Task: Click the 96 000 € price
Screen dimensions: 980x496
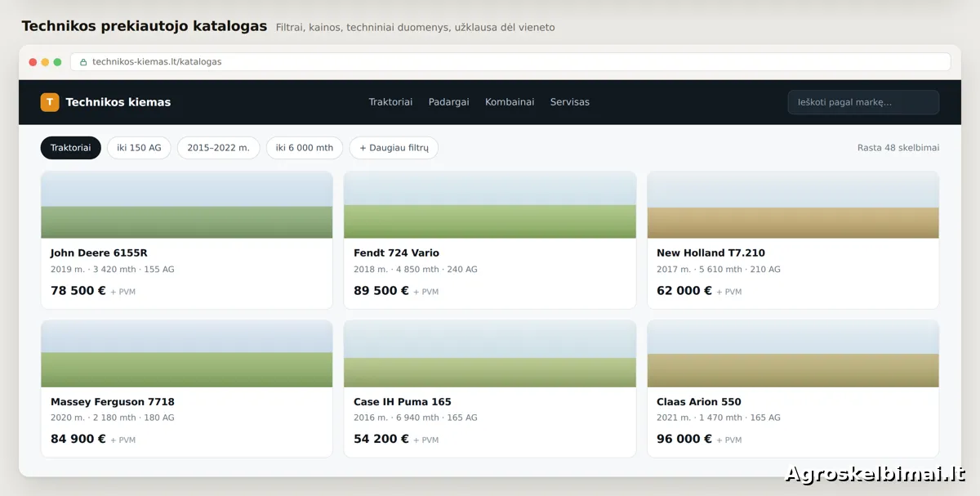Action: (684, 440)
